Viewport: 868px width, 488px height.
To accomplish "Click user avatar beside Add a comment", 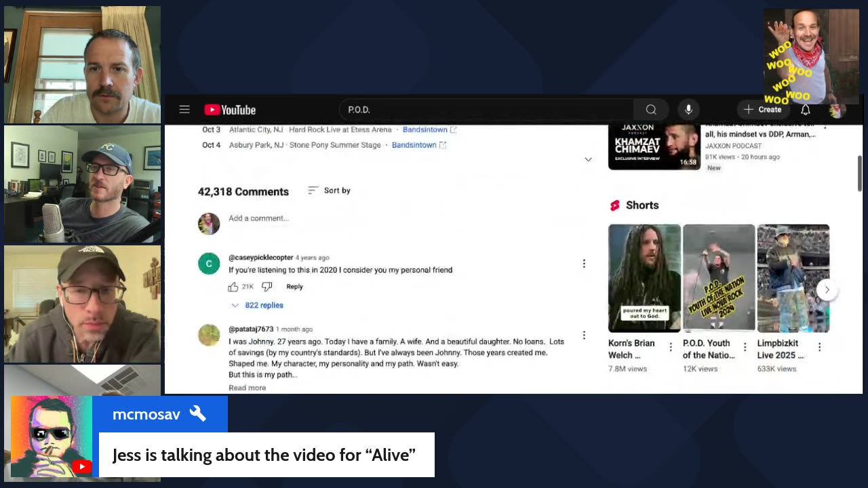I will coord(209,224).
